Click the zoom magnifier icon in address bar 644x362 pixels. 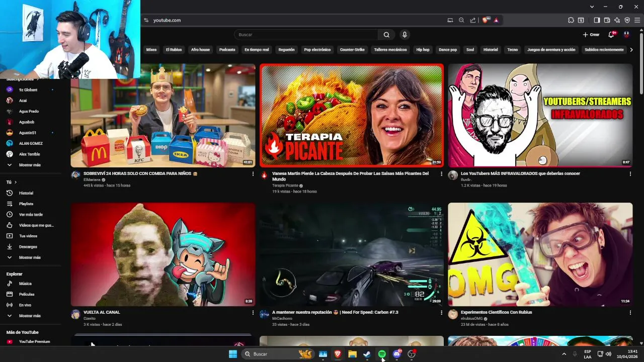[x=461, y=20]
